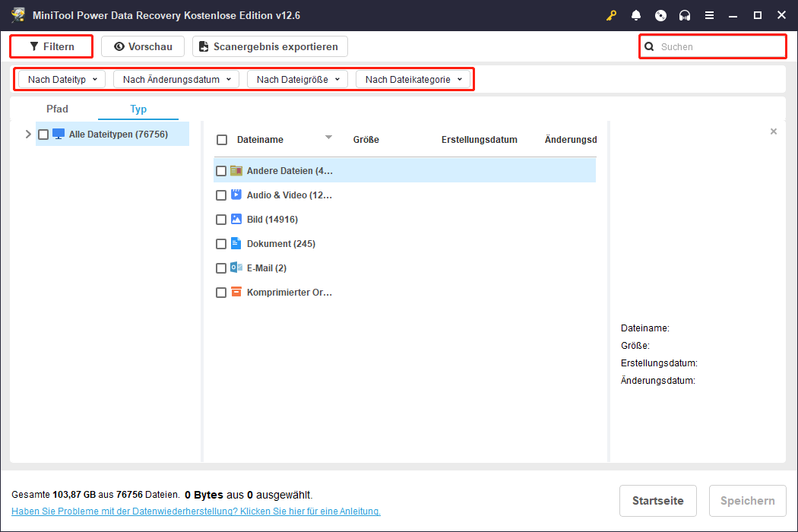The height and width of the screenshot is (532, 798).
Task: Select the Alle Dateitypen (76756) tree item
Action: (112, 135)
